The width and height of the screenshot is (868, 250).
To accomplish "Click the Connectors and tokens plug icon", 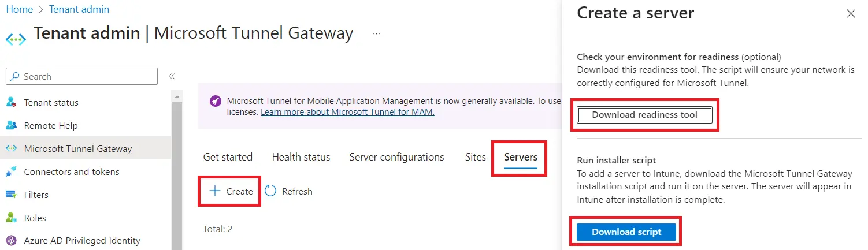I will [11, 171].
